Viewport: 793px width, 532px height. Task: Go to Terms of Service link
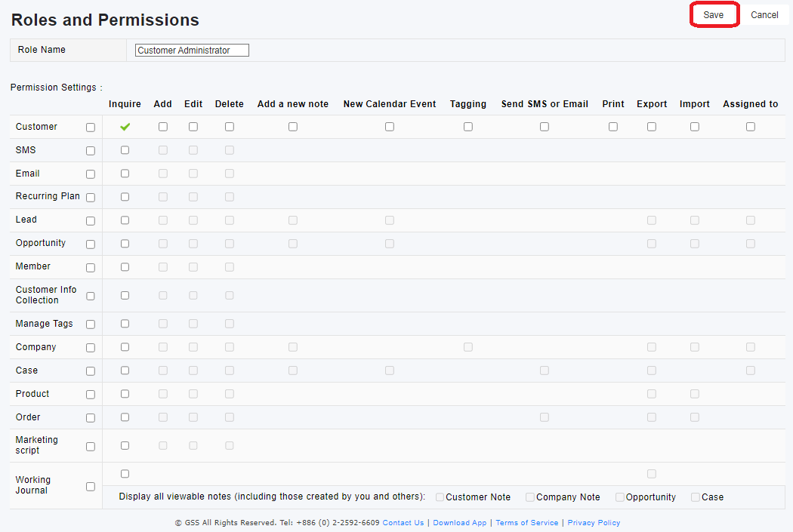coord(527,523)
